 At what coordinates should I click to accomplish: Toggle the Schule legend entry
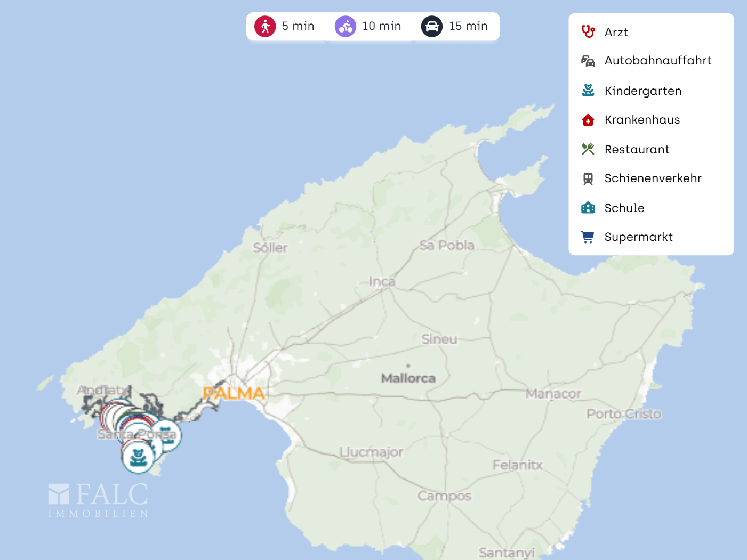[x=624, y=208]
